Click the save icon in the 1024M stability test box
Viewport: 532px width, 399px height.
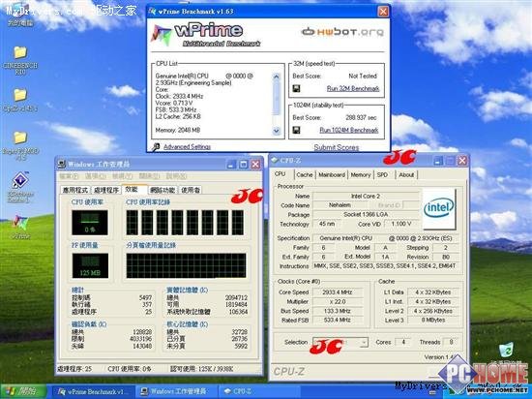[x=296, y=130]
